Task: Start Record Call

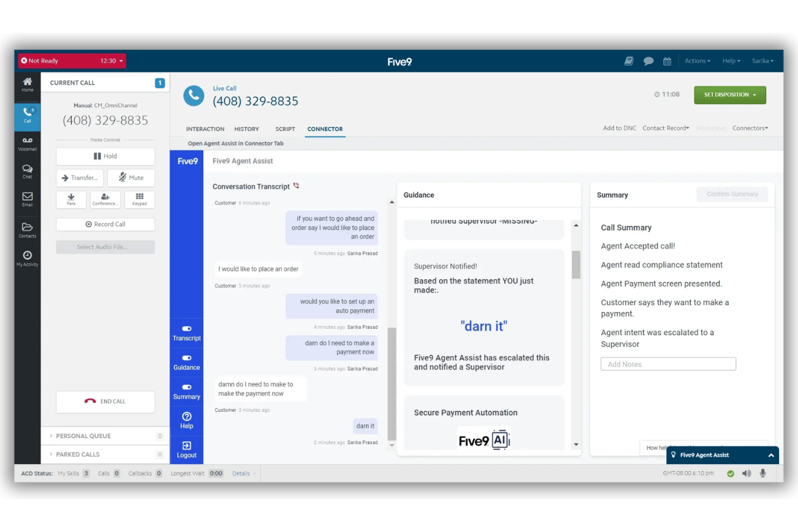Action: click(105, 224)
